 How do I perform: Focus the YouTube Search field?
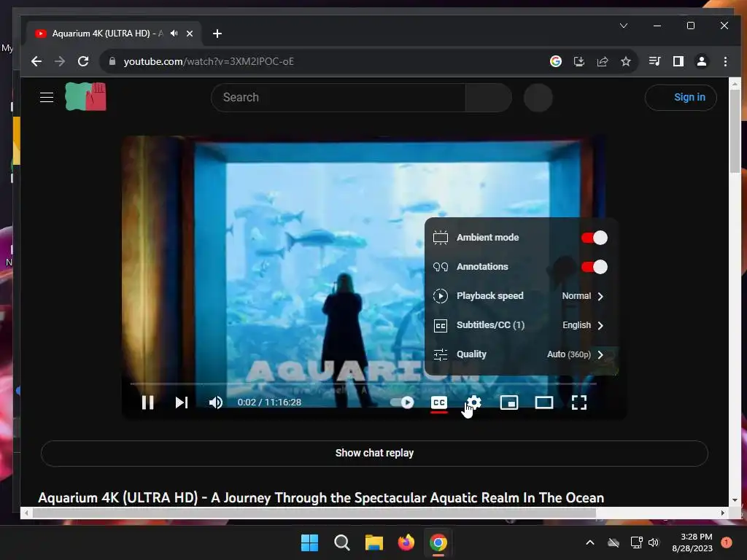point(338,98)
